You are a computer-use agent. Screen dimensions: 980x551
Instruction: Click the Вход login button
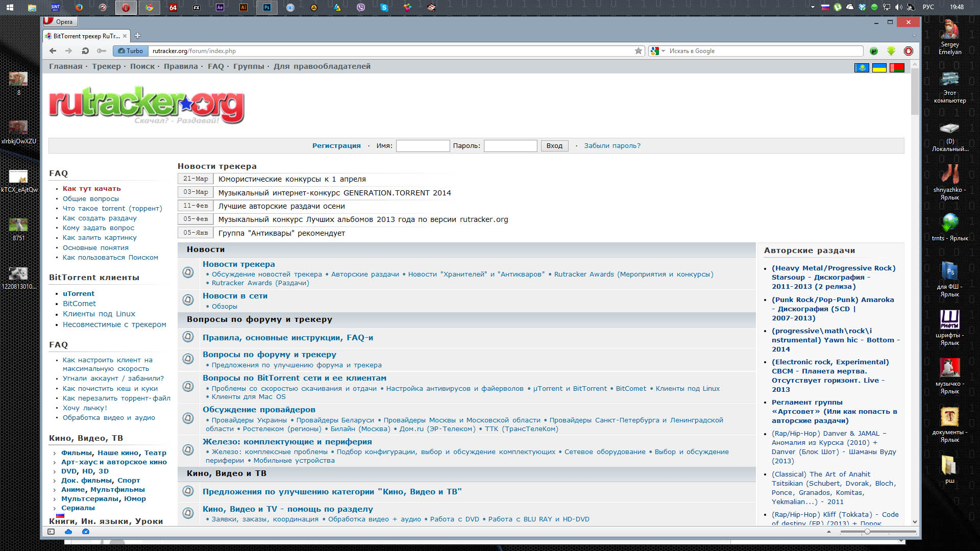click(554, 146)
